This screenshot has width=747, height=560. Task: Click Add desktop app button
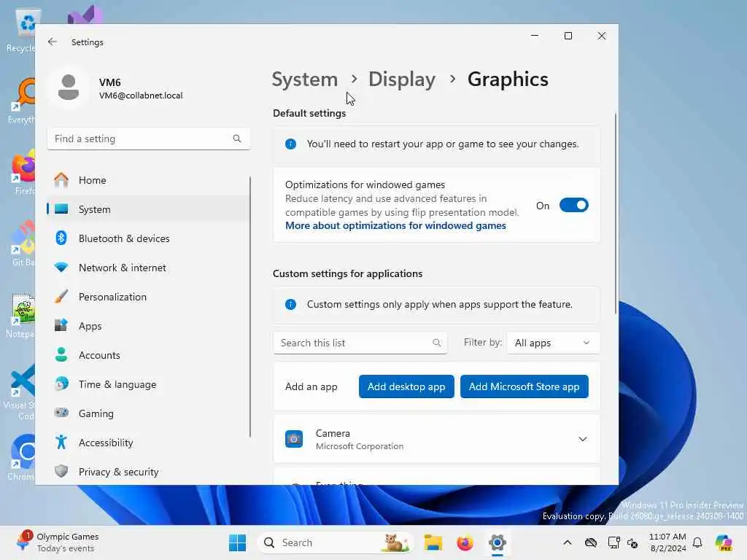tap(406, 386)
